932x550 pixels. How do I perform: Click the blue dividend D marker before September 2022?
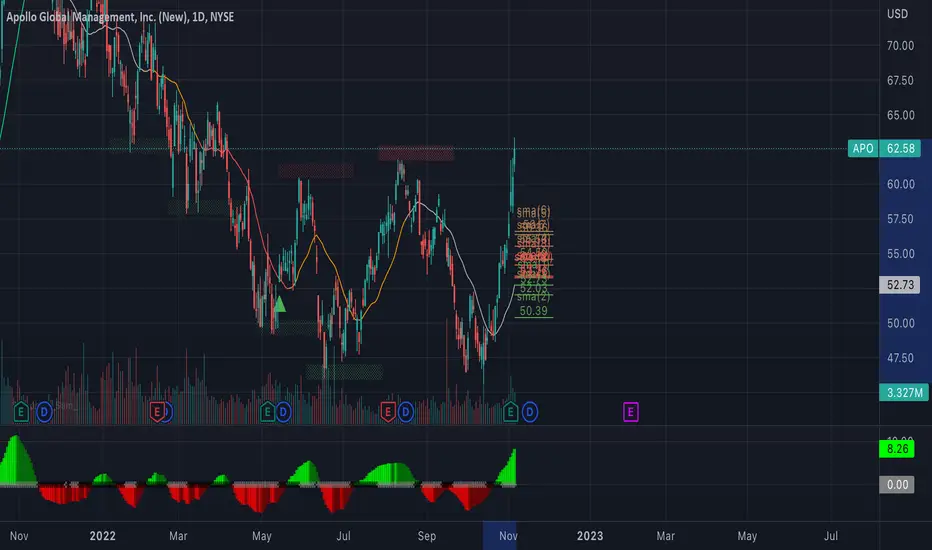[405, 411]
